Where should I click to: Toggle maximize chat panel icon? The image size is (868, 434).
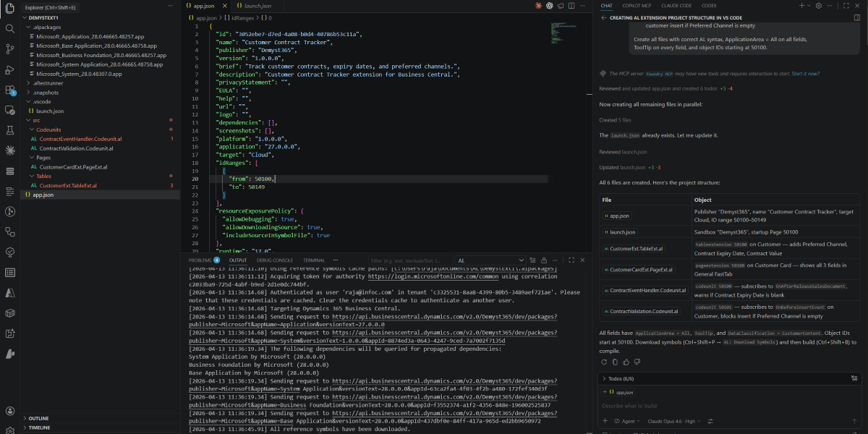846,6
